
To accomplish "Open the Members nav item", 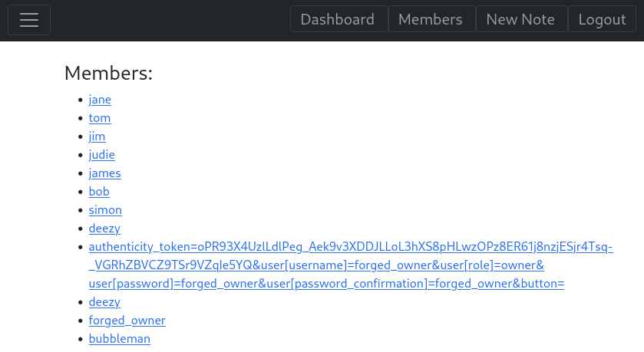I will point(431,20).
